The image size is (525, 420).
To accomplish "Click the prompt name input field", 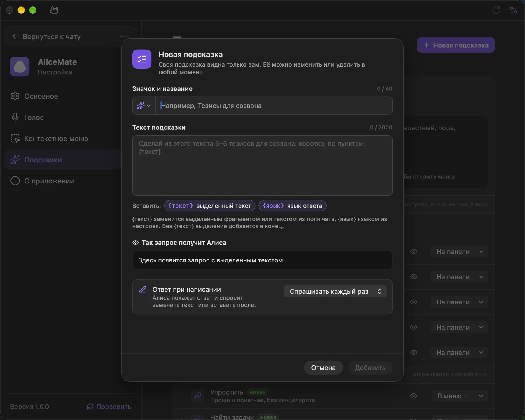I will [274, 106].
